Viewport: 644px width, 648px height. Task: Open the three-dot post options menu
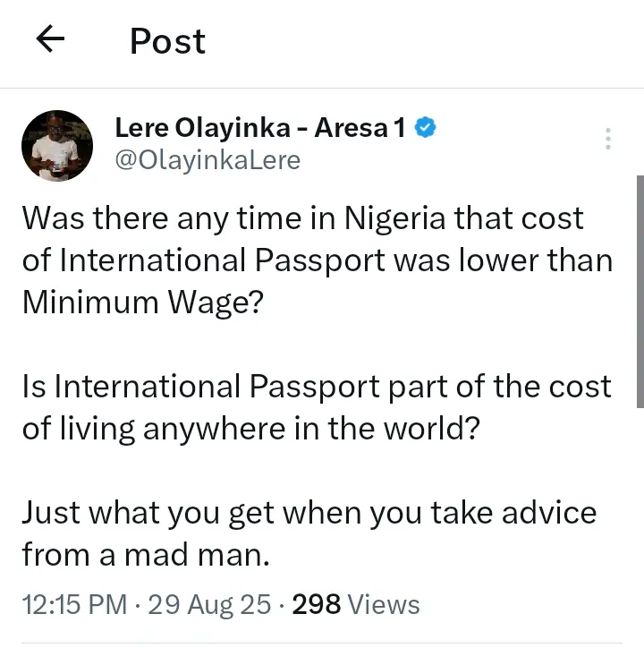point(607,139)
